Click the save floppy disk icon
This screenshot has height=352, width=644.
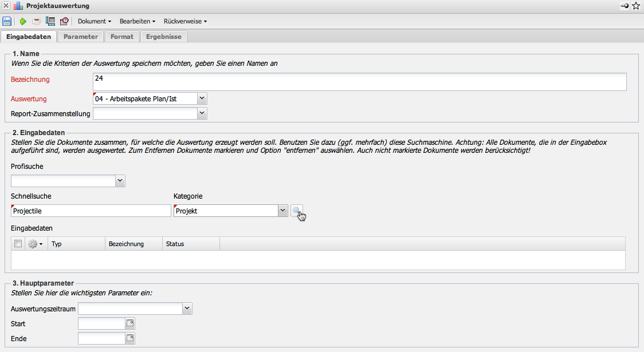pos(7,21)
